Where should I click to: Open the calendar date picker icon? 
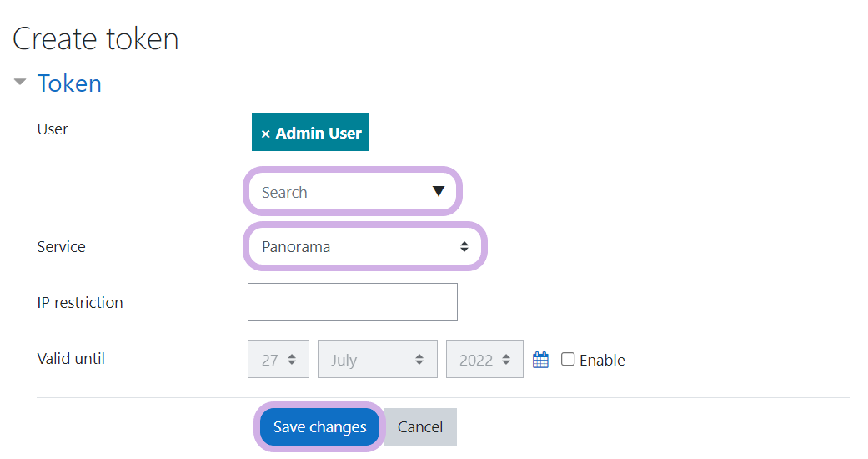pyautogui.click(x=540, y=360)
